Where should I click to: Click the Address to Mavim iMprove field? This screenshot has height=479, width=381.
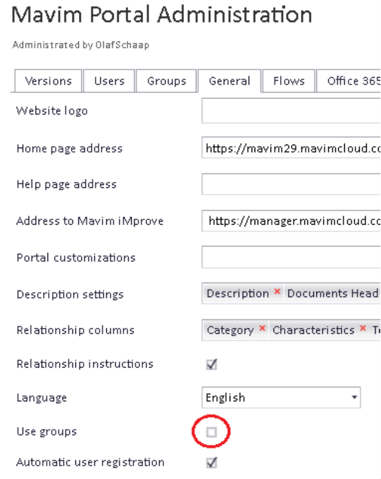pyautogui.click(x=291, y=220)
